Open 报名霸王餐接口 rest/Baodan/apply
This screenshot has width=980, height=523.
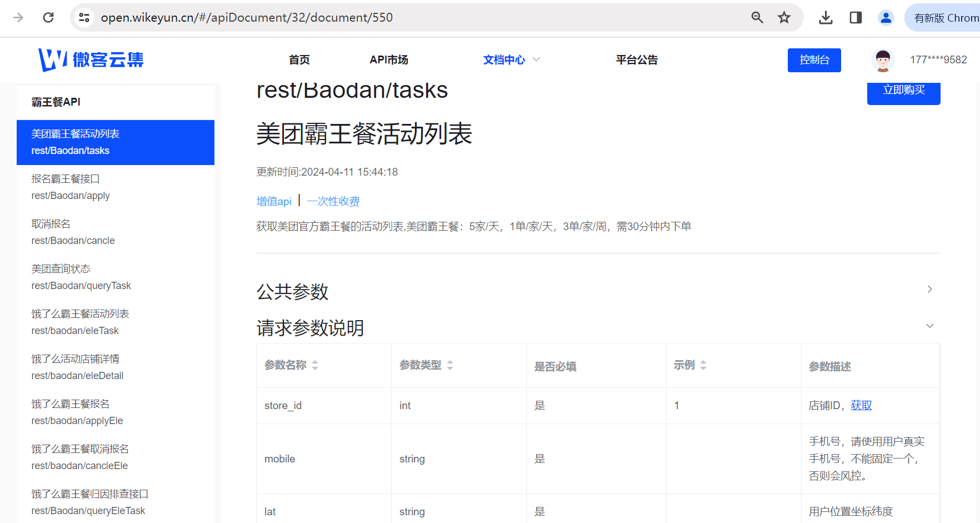click(116, 187)
